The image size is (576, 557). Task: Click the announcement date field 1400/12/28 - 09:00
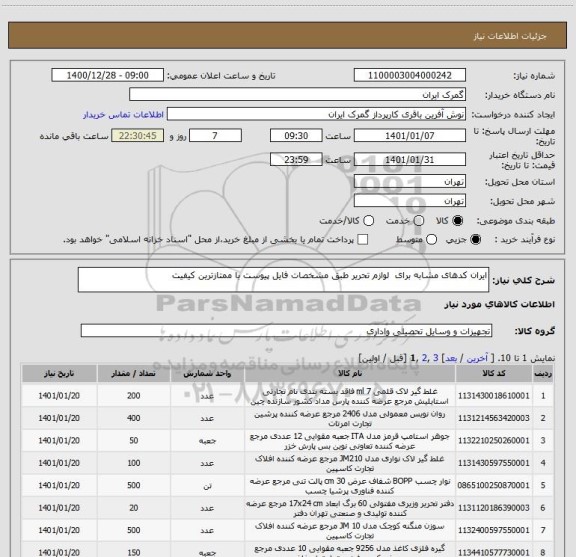tap(107, 75)
